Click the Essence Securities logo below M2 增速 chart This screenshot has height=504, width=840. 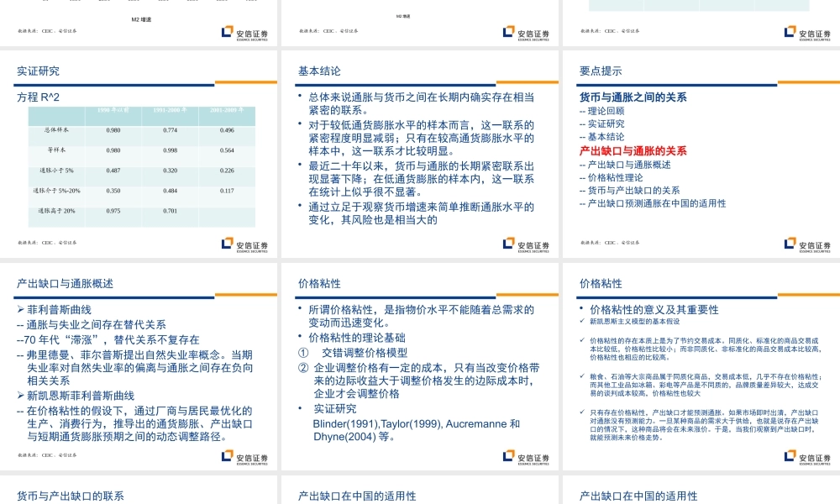click(244, 32)
